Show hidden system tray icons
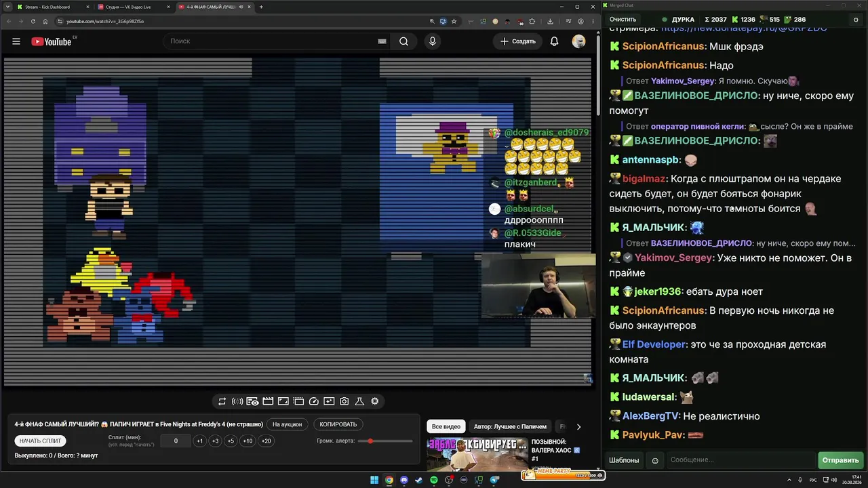 coord(789,481)
